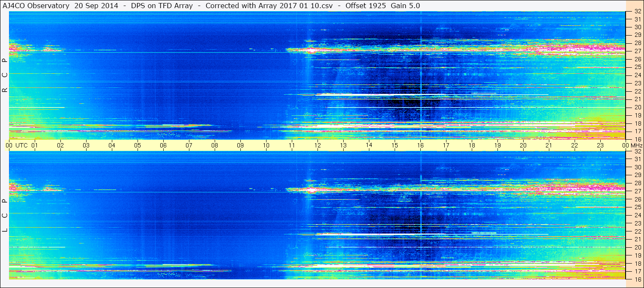This screenshot has height=288, width=644.
Task: Click the '06' hour tick label
Action: [163, 146]
